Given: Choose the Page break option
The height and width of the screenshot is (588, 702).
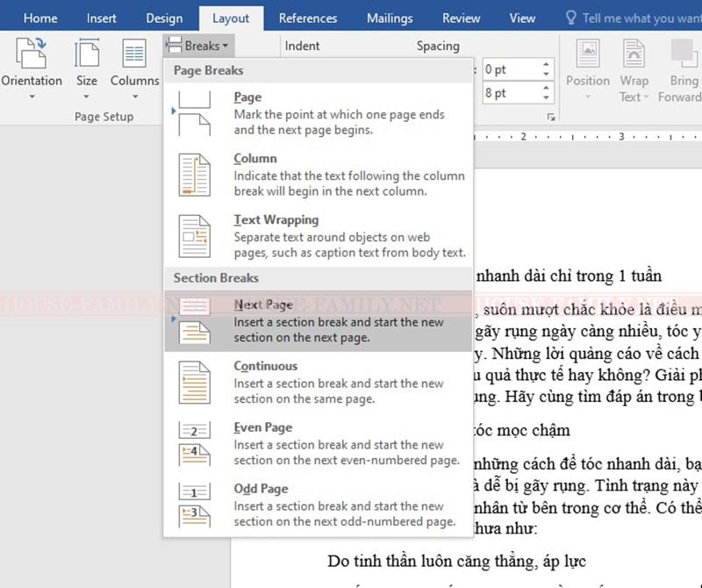Looking at the screenshot, I should tap(319, 113).
